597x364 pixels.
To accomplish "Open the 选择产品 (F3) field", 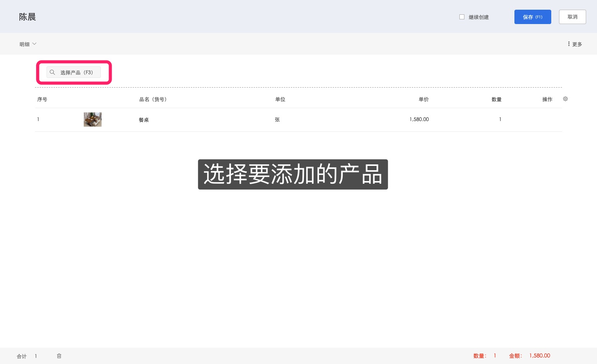I will pyautogui.click(x=74, y=72).
